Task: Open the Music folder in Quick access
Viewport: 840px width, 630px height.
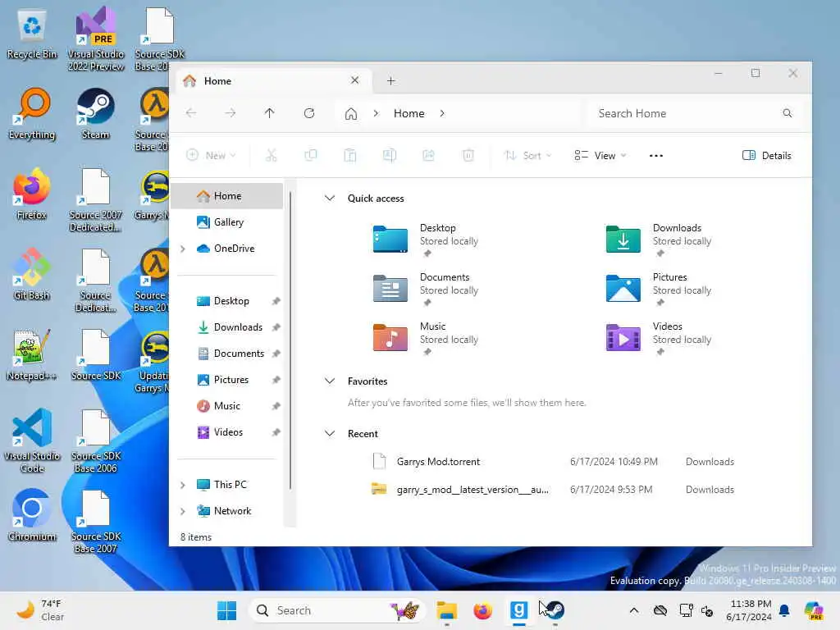Action: pos(425,338)
